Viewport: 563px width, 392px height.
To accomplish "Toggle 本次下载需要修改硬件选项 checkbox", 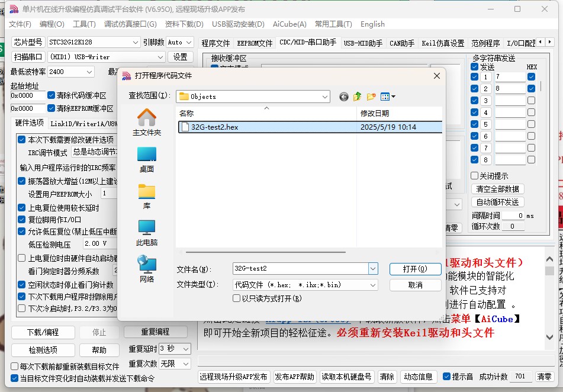I will (x=21, y=139).
